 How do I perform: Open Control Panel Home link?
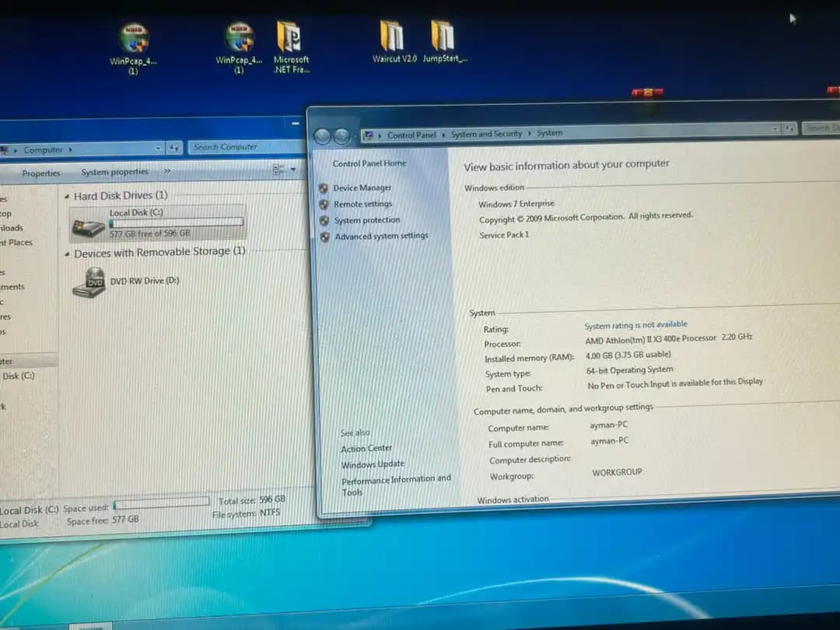pos(369,163)
